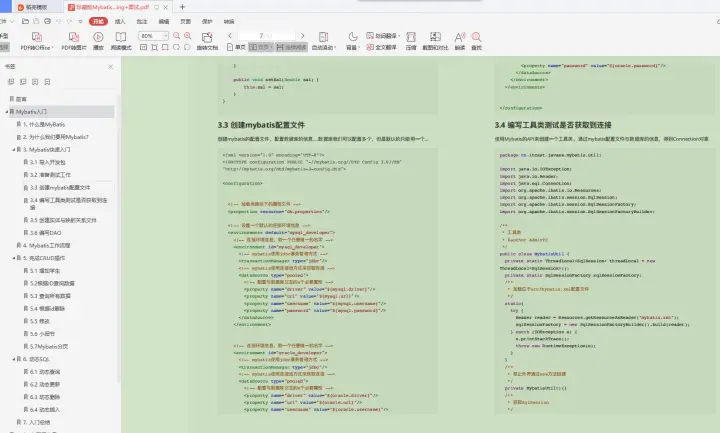Click the 查找 search magnifier icon
The image size is (720, 433).
tap(477, 37)
